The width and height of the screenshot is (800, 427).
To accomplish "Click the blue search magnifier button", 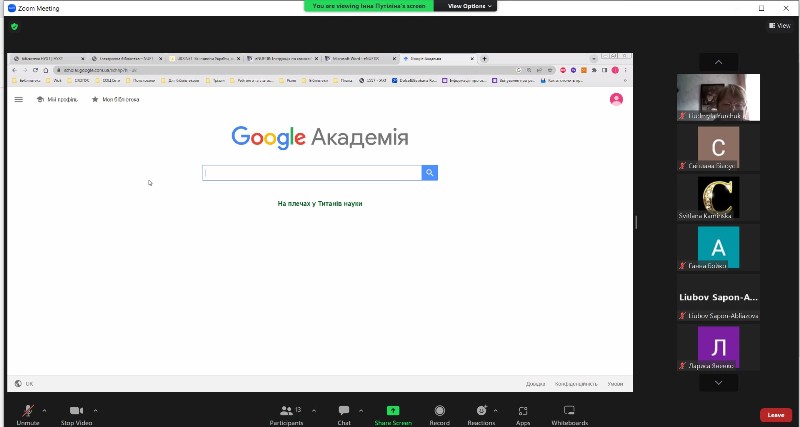I will (430, 173).
